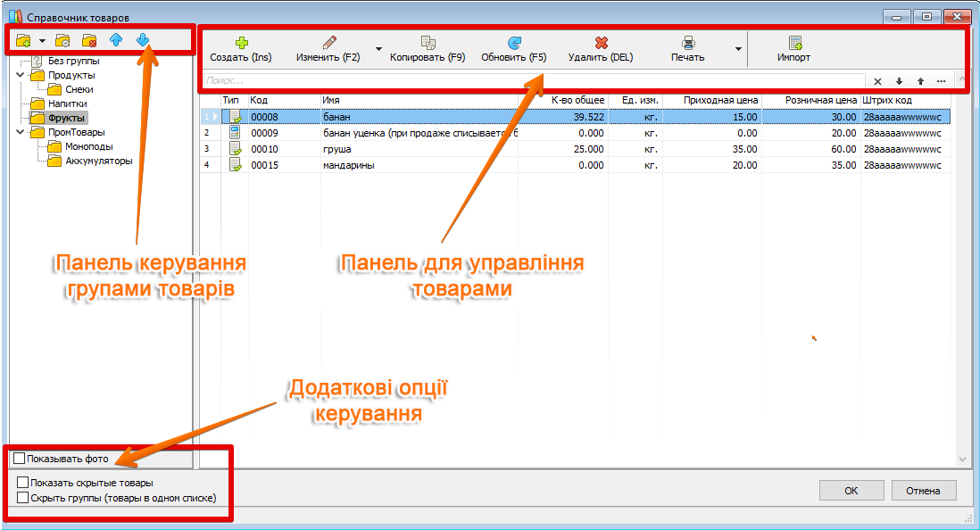Screen dimensions: 980x530
Task: Toggle the Показывать фото checkbox
Action: tap(20, 459)
